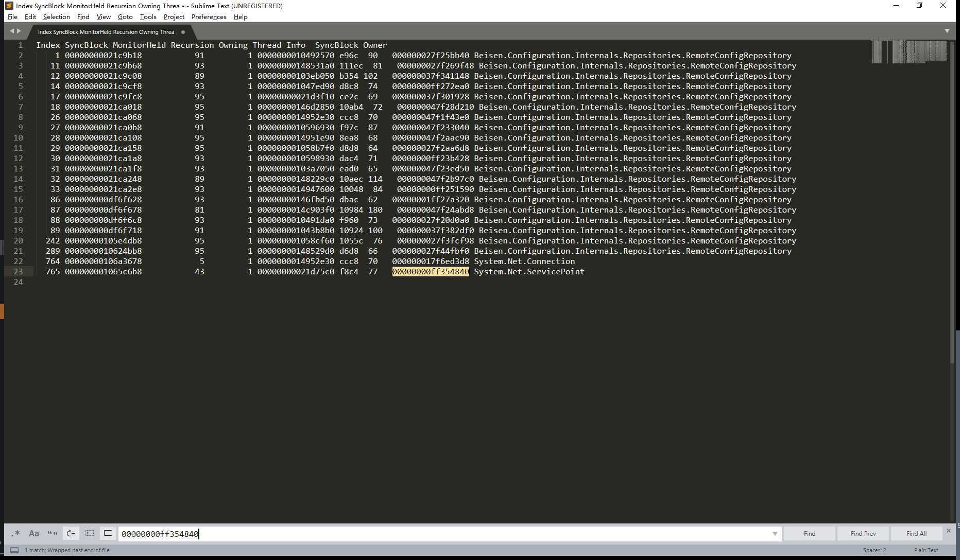The height and width of the screenshot is (560, 960).
Task: Open tab list dropdown arrow
Action: (x=947, y=31)
